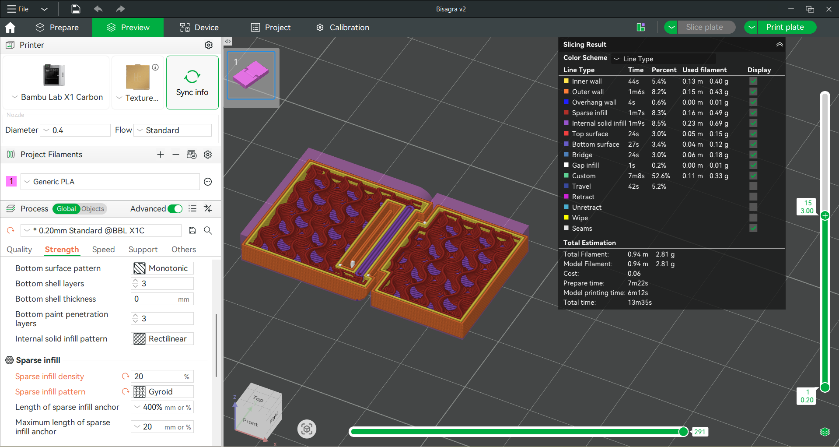Save the process preset icon
The image size is (839, 447).
pyautogui.click(x=193, y=230)
